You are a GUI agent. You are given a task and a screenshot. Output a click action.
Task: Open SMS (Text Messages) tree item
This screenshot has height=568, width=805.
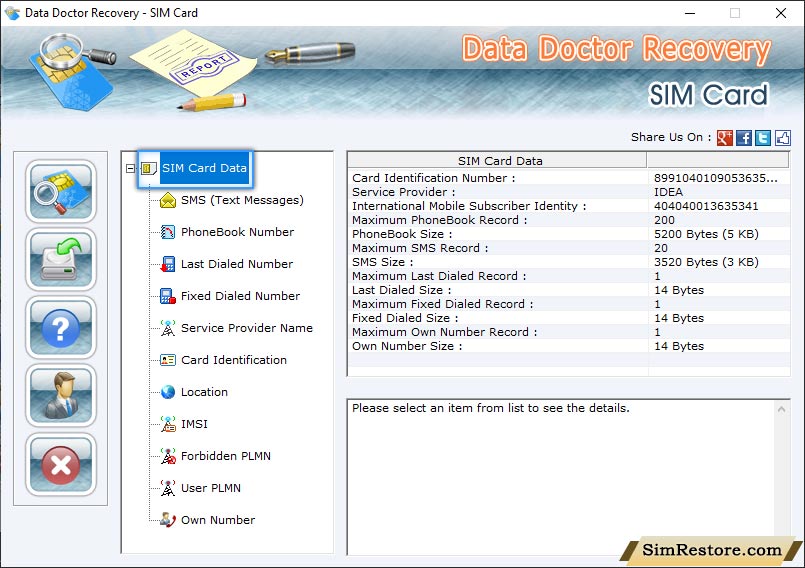click(242, 200)
